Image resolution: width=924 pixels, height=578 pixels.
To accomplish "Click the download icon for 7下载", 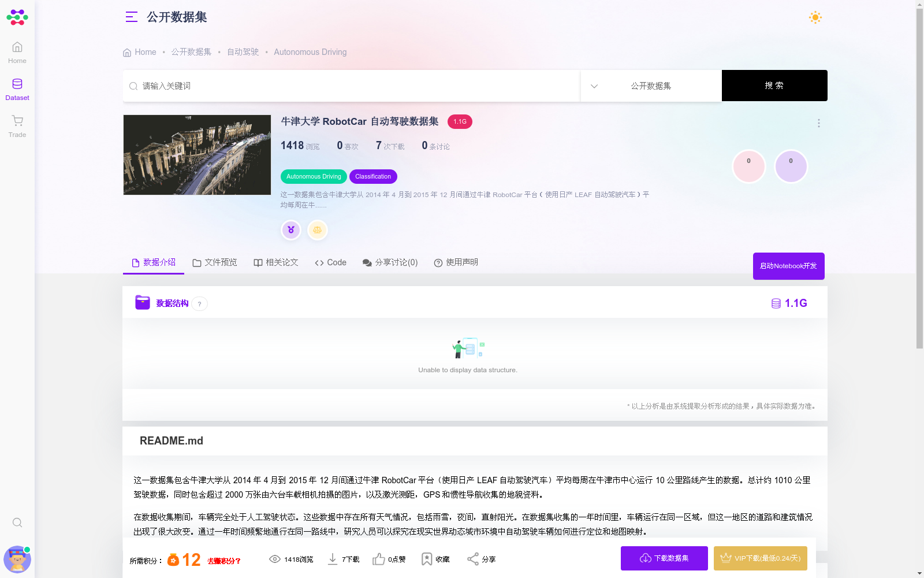I will (333, 559).
